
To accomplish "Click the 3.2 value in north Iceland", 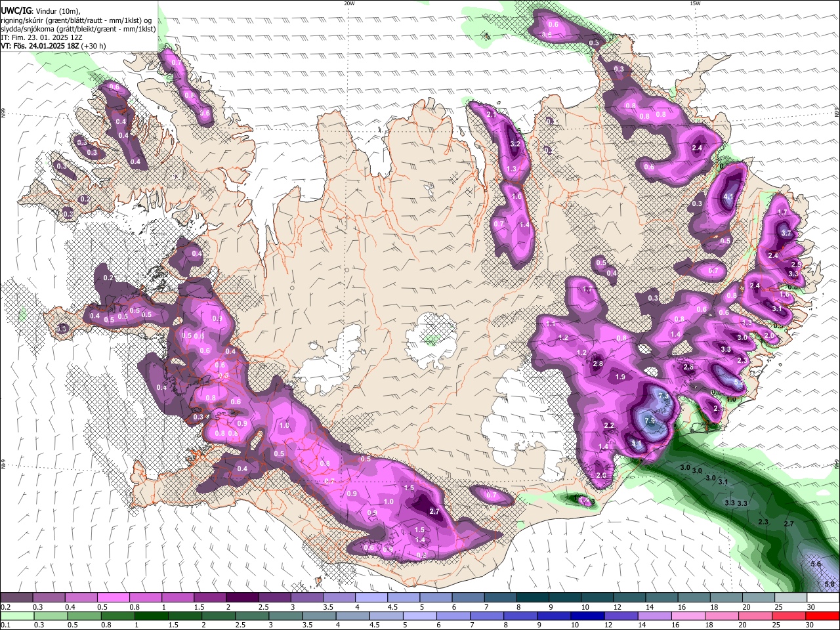I will [515, 144].
